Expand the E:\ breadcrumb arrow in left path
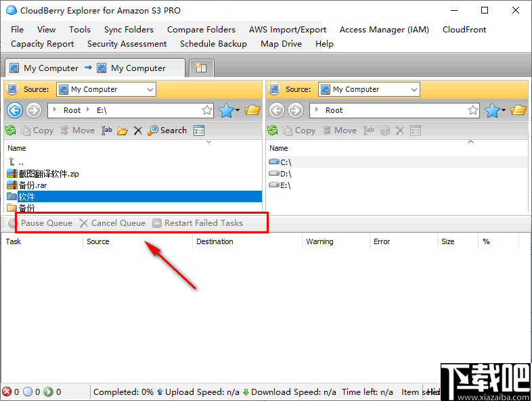 pyautogui.click(x=88, y=110)
